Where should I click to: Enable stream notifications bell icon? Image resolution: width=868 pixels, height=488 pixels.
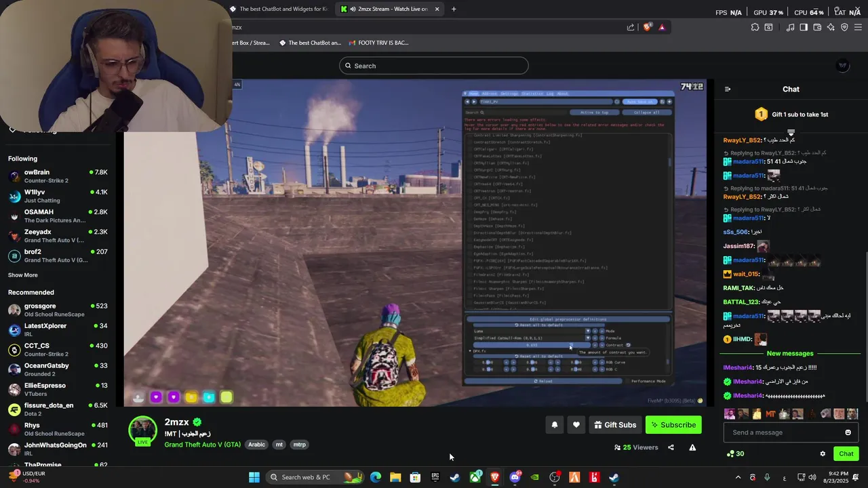554,425
